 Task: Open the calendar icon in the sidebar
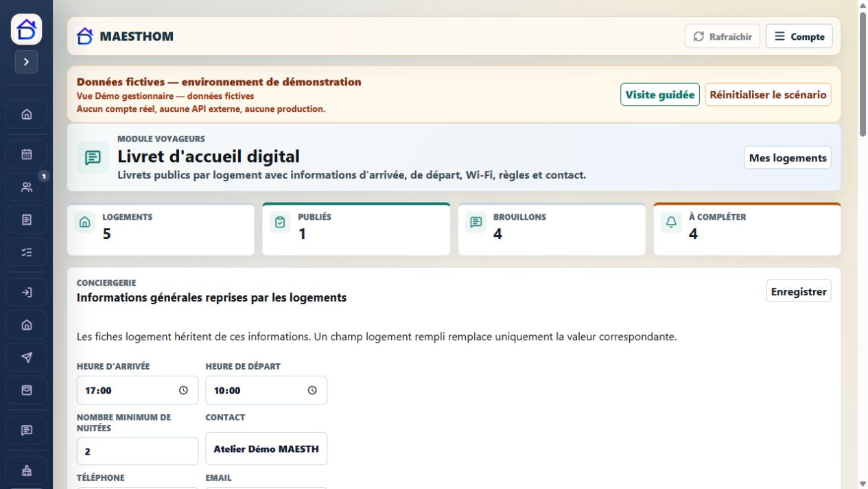(x=27, y=155)
